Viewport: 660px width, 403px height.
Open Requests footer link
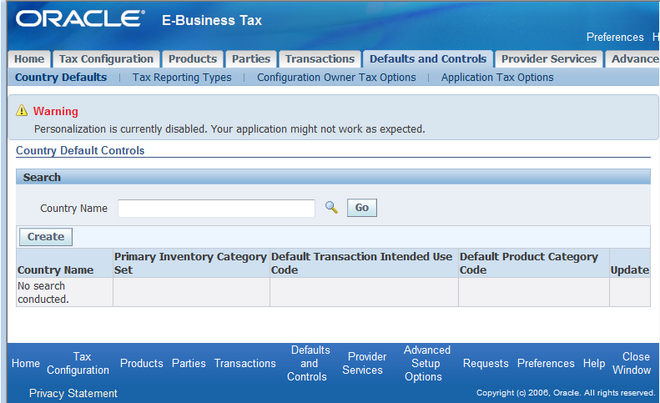[x=486, y=363]
